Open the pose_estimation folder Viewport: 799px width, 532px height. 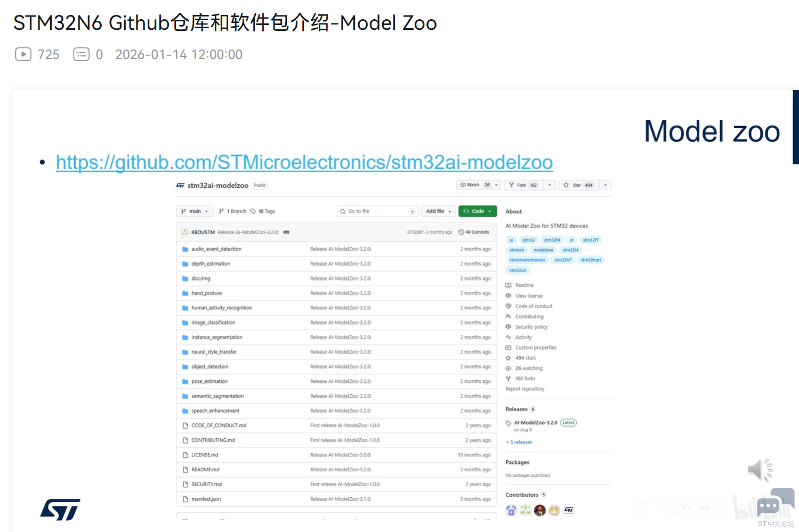tap(209, 382)
